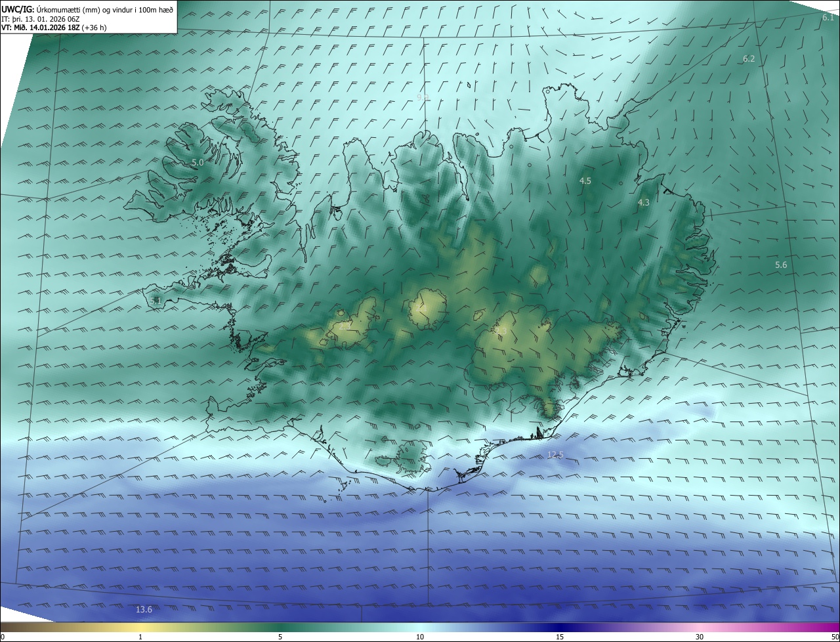840x642 pixels.
Task: Click the colorbar tick label 0
Action: point(3,637)
